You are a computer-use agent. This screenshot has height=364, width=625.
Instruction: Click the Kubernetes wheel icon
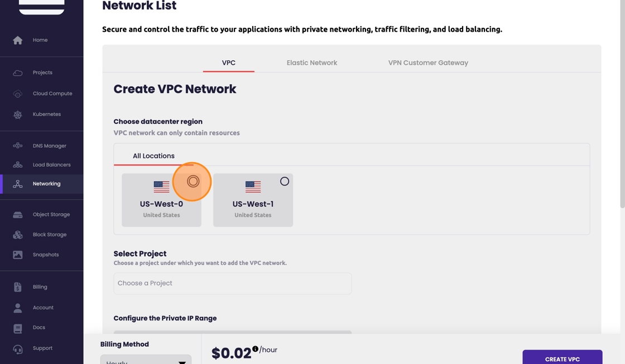18,114
